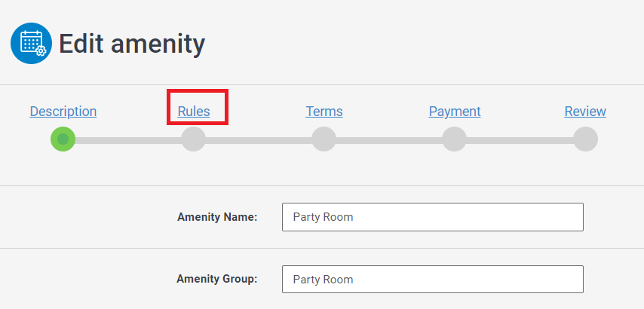Select the gray circle under Terms
This screenshot has height=309, width=644.
324,139
